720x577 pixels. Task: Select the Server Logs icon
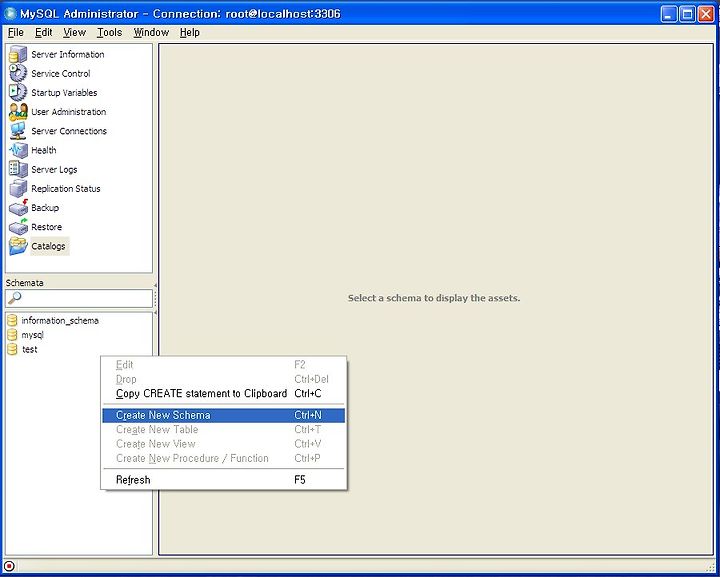18,169
